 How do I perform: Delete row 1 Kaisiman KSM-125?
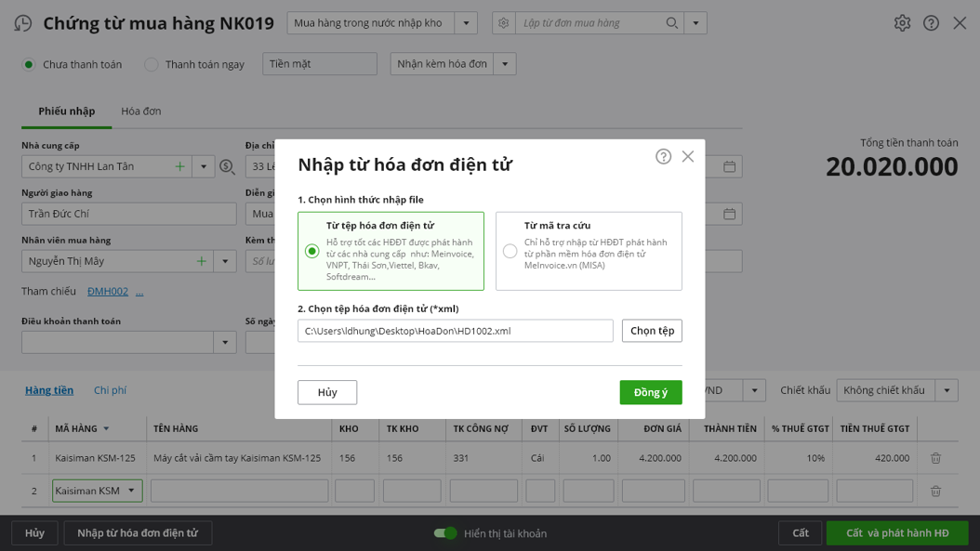click(935, 458)
